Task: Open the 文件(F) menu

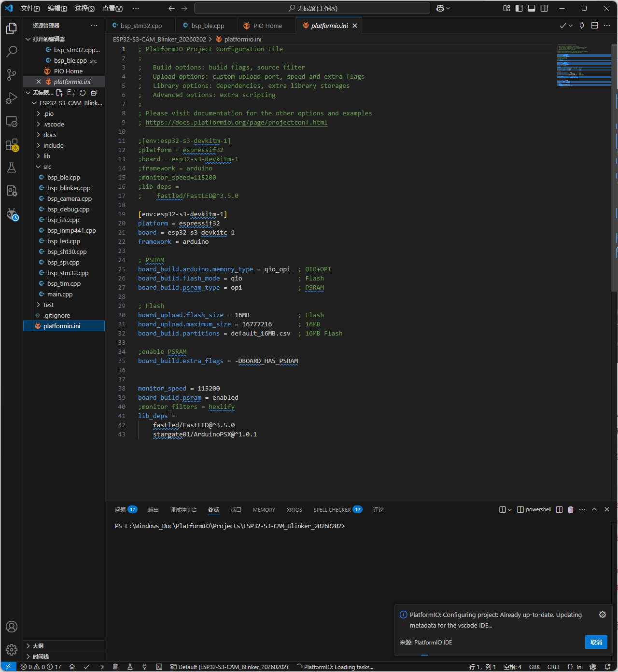Action: pyautogui.click(x=30, y=8)
